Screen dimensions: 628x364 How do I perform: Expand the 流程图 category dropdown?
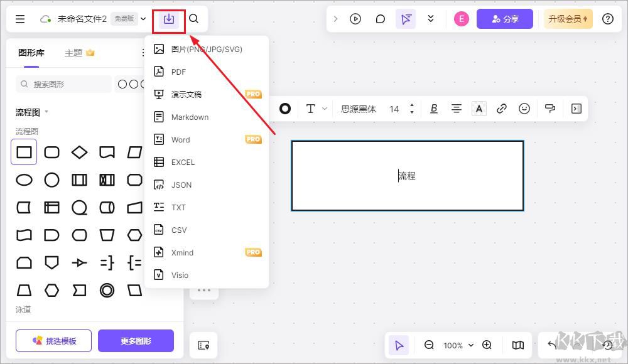tap(46, 112)
